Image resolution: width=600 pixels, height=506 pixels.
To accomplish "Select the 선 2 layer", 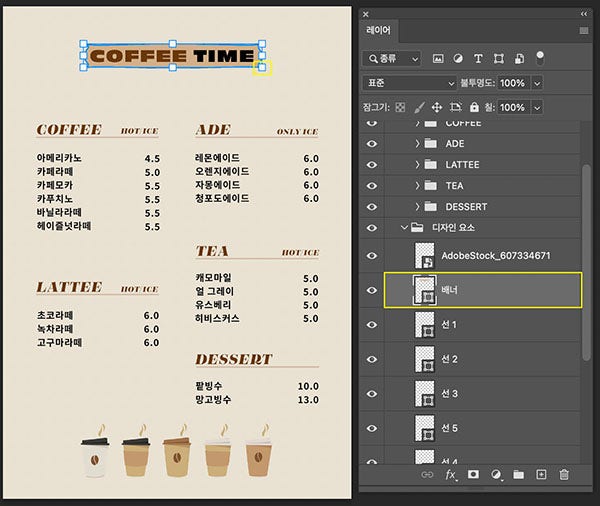I will tap(480, 359).
